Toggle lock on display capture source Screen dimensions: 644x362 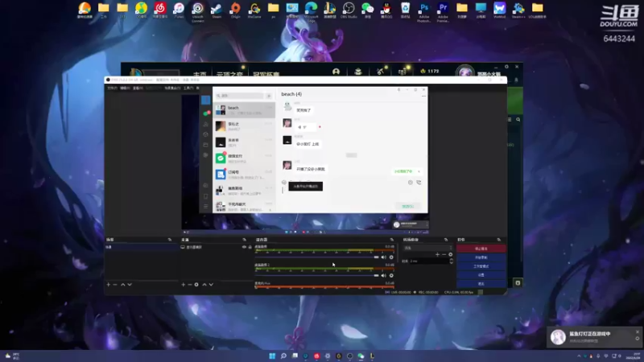(x=250, y=247)
